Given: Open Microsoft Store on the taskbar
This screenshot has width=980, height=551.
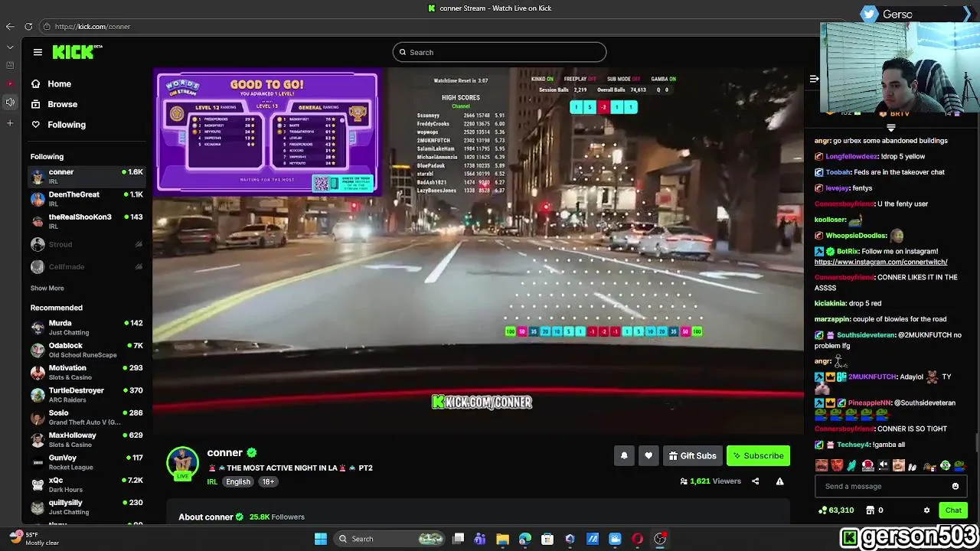Looking at the screenshot, I should (x=547, y=539).
